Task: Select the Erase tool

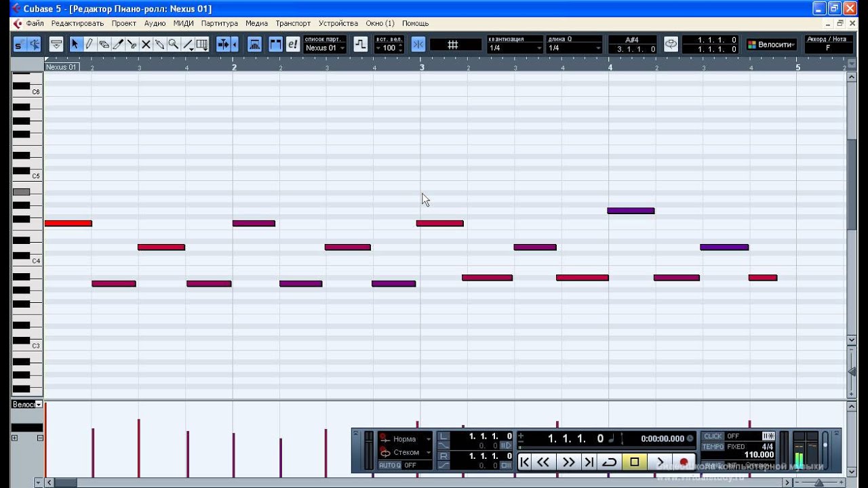Action: pyautogui.click(x=104, y=45)
